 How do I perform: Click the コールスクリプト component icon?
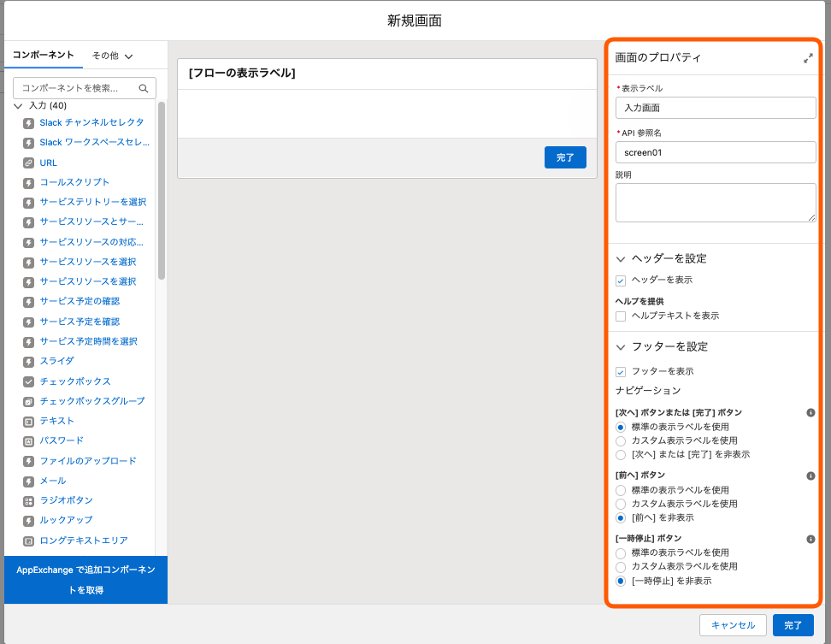pos(28,183)
